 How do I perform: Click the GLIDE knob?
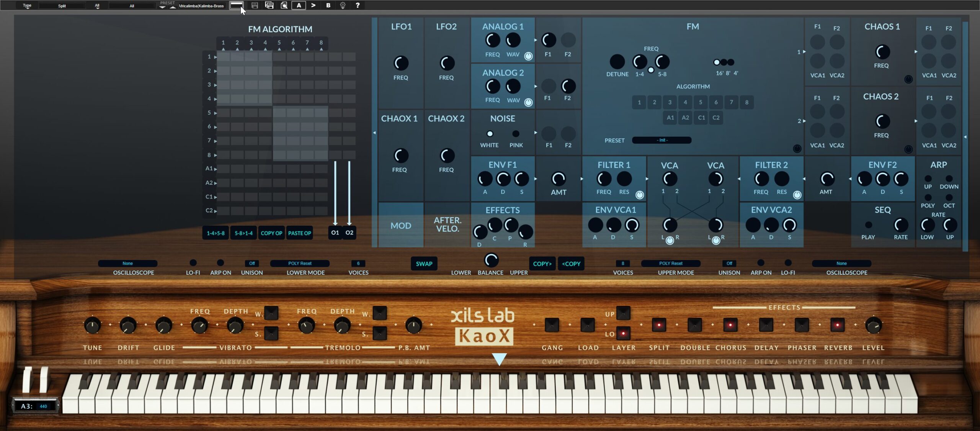click(164, 325)
